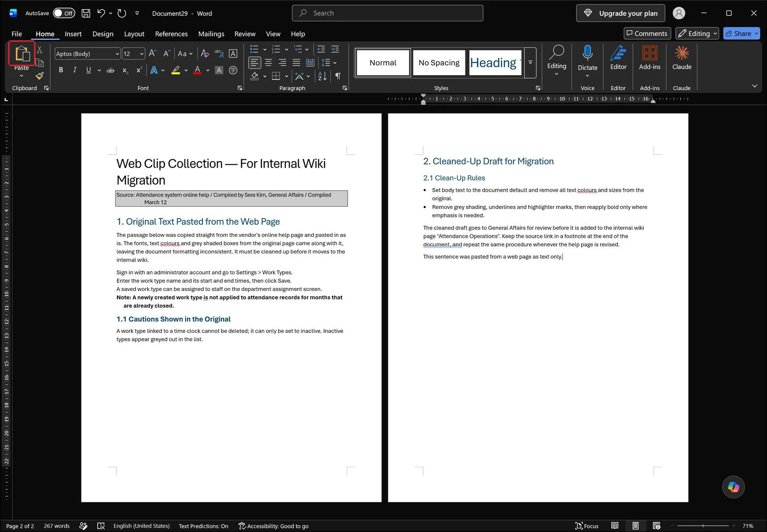Switch to Read Mode view

coord(615,526)
